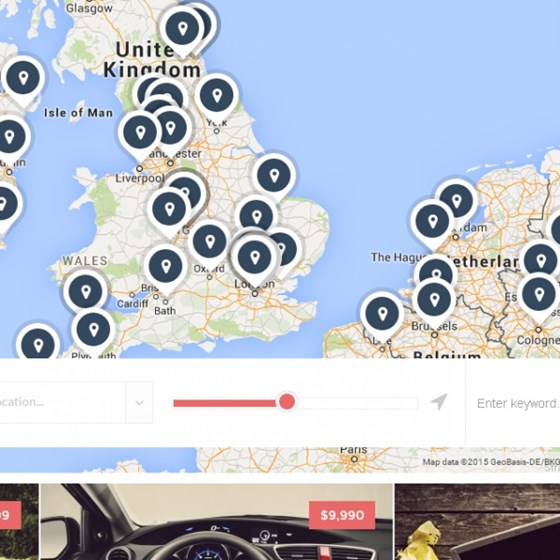Expand the location dropdown chevron
This screenshot has height=560, width=560.
[139, 403]
